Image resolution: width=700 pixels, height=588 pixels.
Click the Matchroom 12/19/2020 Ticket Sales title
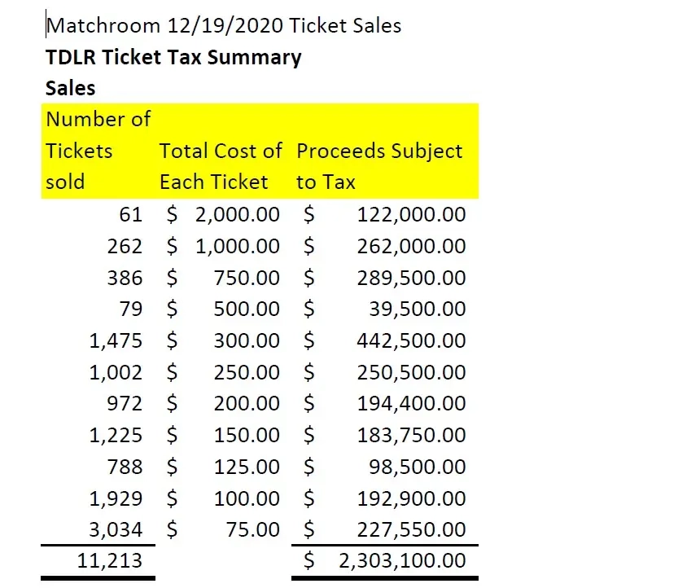tap(224, 25)
